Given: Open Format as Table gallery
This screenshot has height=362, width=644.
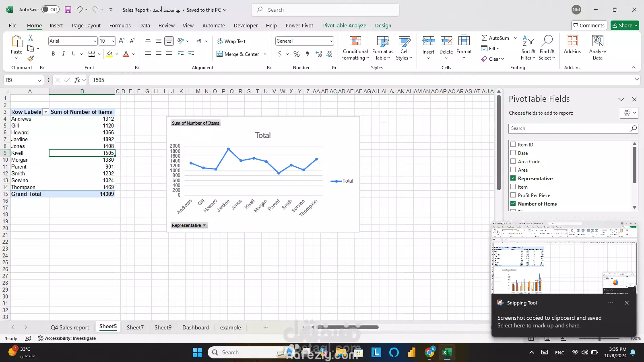Looking at the screenshot, I should pos(382,48).
